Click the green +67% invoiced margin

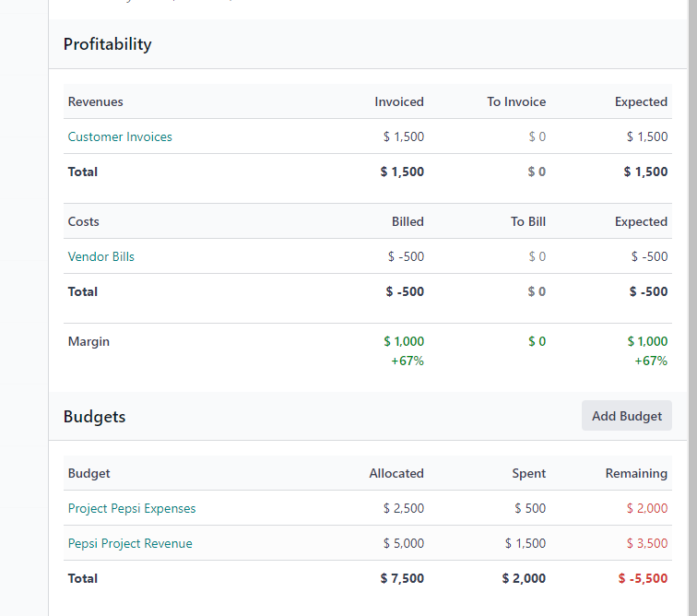pos(408,361)
